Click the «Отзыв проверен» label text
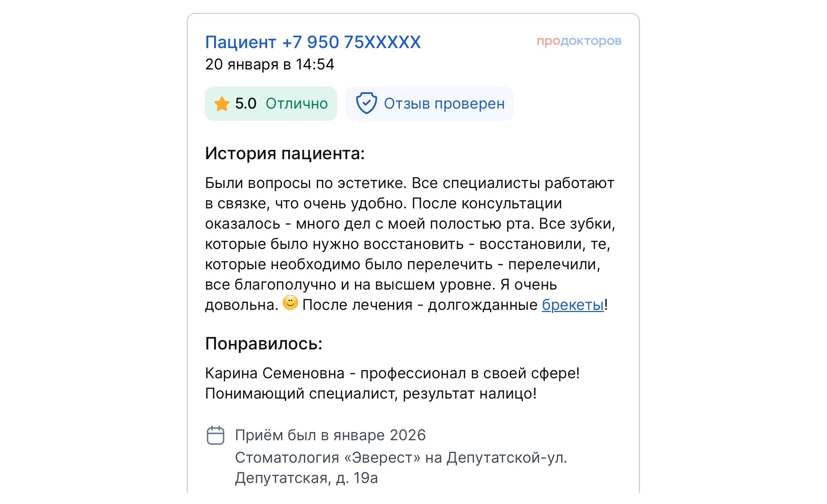Screen dimensions: 827x504 tap(444, 104)
